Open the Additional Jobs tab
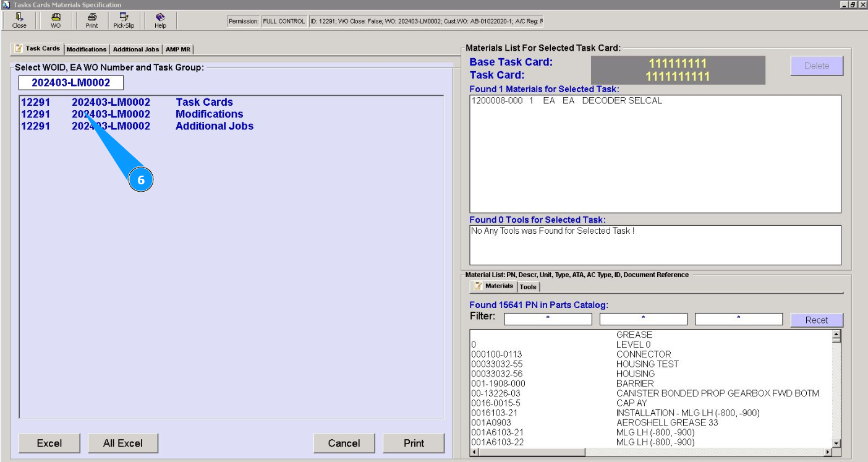This screenshot has width=868, height=462. coord(136,49)
